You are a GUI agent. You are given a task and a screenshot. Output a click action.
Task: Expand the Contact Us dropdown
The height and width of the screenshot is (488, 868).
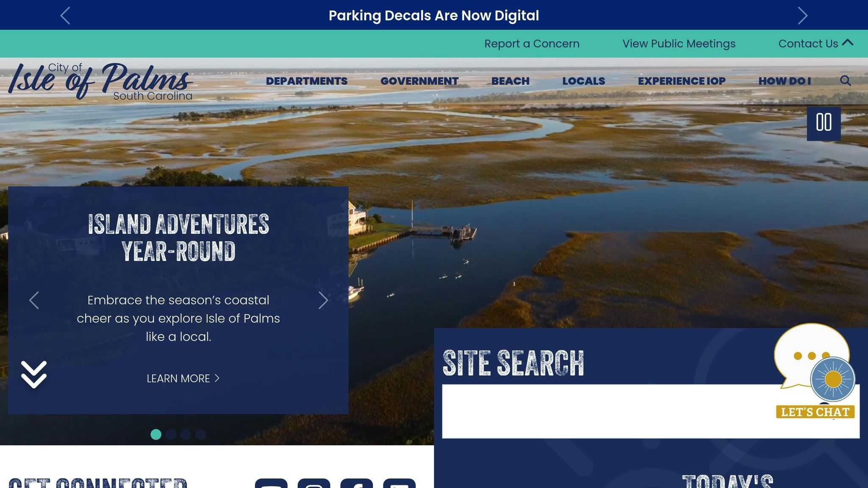pyautogui.click(x=816, y=44)
